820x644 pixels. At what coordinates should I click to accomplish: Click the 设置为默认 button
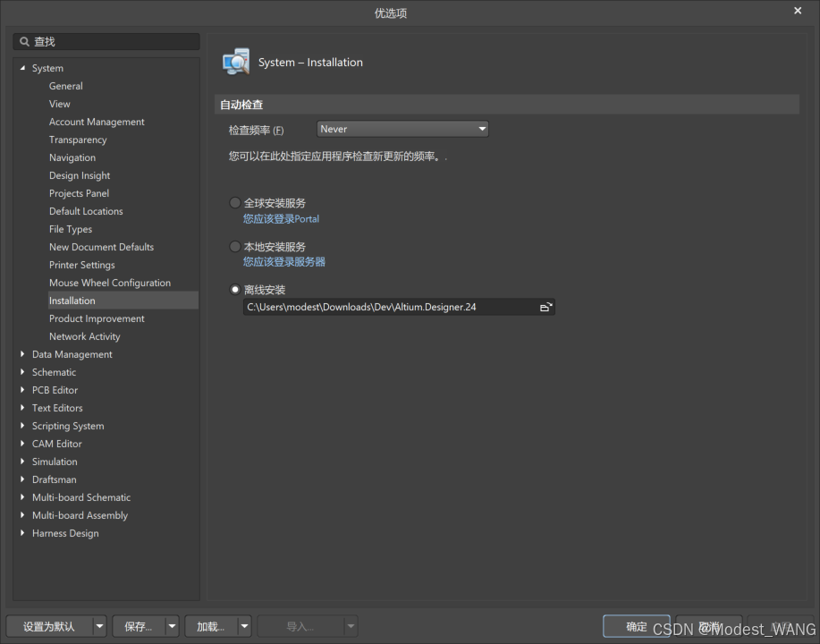(x=49, y=626)
